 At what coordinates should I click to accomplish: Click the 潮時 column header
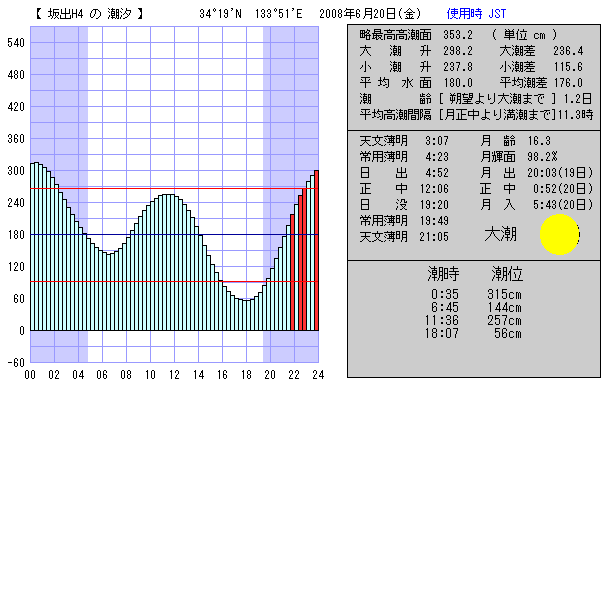[x=443, y=274]
